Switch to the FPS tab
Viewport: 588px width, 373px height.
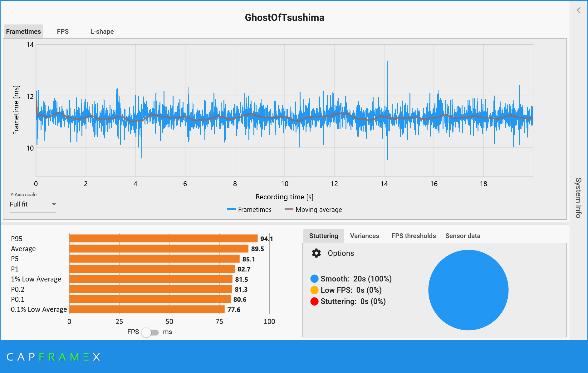63,32
